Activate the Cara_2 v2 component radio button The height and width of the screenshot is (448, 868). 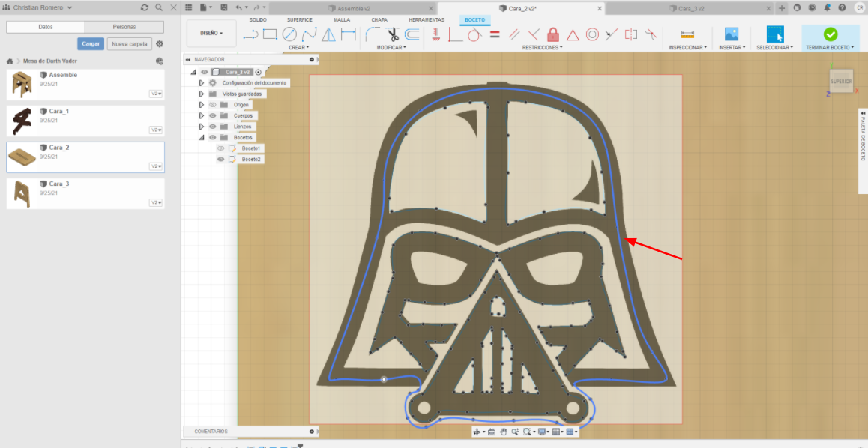(259, 72)
